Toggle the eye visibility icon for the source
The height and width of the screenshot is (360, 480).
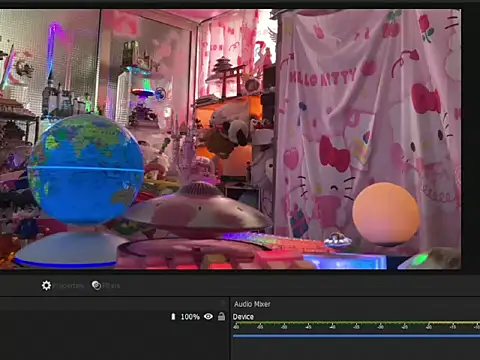coord(208,316)
